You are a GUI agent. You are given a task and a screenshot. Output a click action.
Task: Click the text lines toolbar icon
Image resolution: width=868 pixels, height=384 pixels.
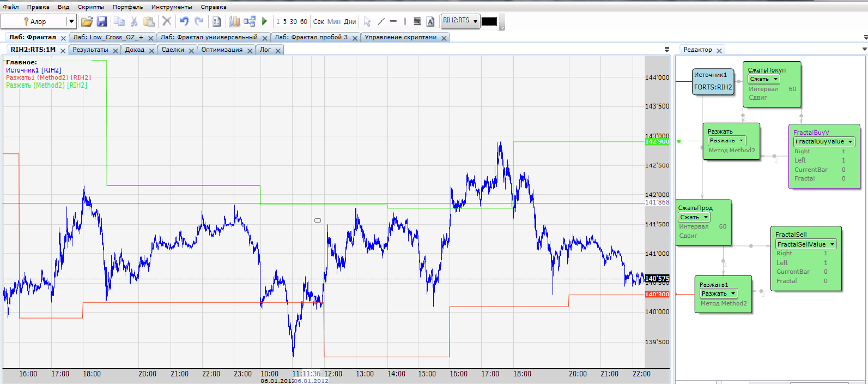pyautogui.click(x=417, y=21)
